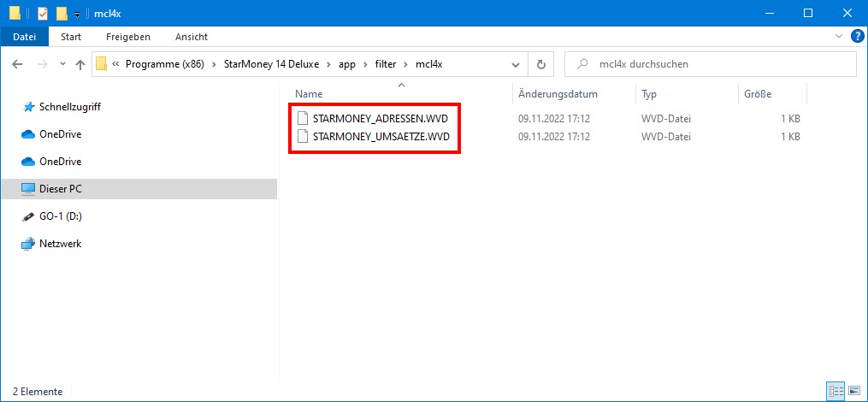Image resolution: width=868 pixels, height=402 pixels.
Task: Click the Refresh button in address bar
Action: click(x=541, y=64)
